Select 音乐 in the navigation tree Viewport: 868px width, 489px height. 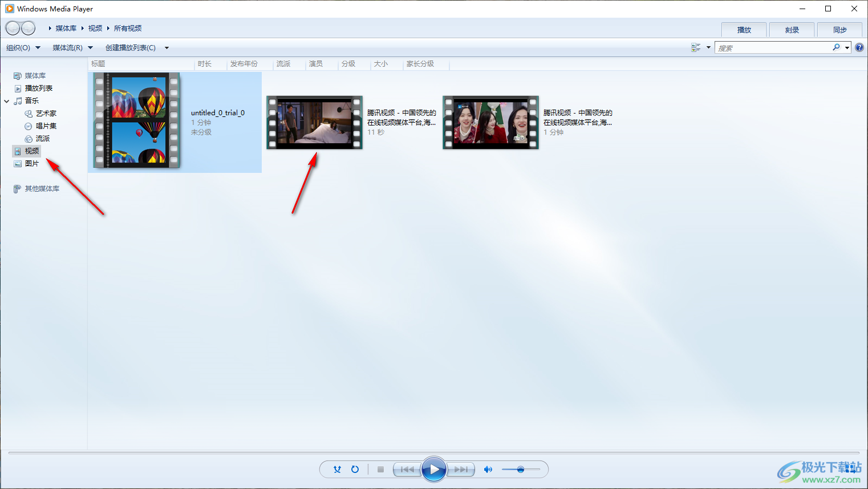(x=32, y=101)
